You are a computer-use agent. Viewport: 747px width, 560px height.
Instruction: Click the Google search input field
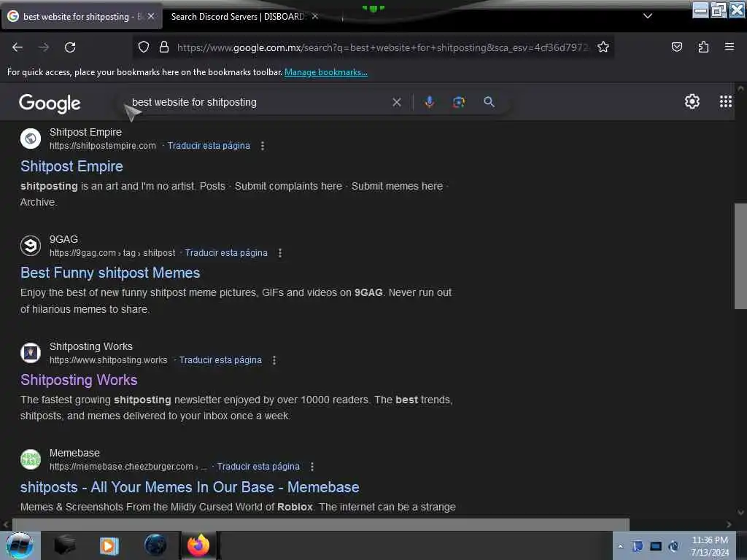(x=258, y=102)
